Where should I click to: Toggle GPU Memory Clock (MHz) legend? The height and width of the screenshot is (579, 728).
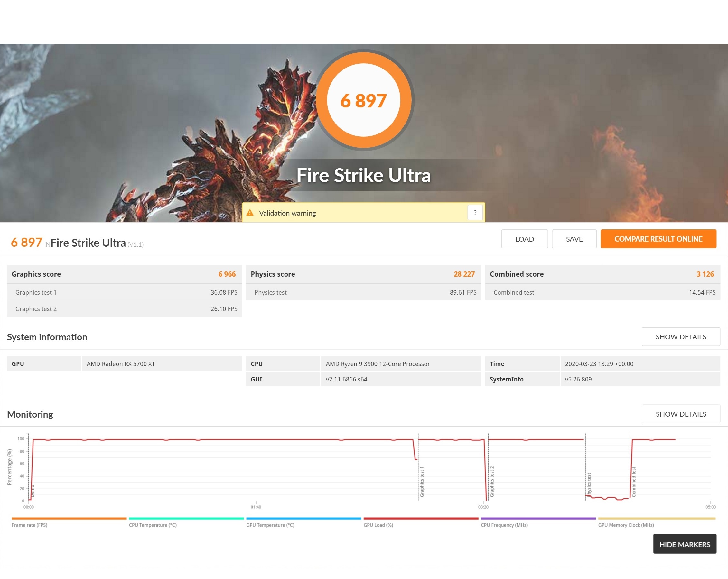[626, 525]
